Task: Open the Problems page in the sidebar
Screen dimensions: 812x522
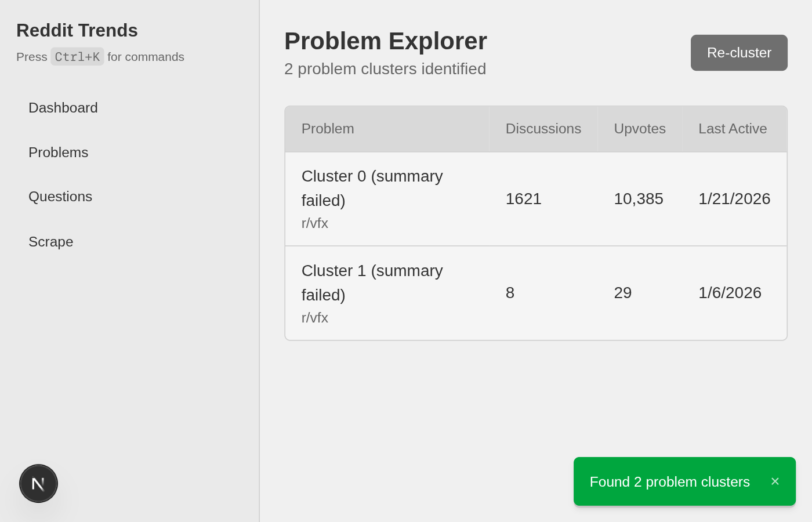Action: [59, 153]
